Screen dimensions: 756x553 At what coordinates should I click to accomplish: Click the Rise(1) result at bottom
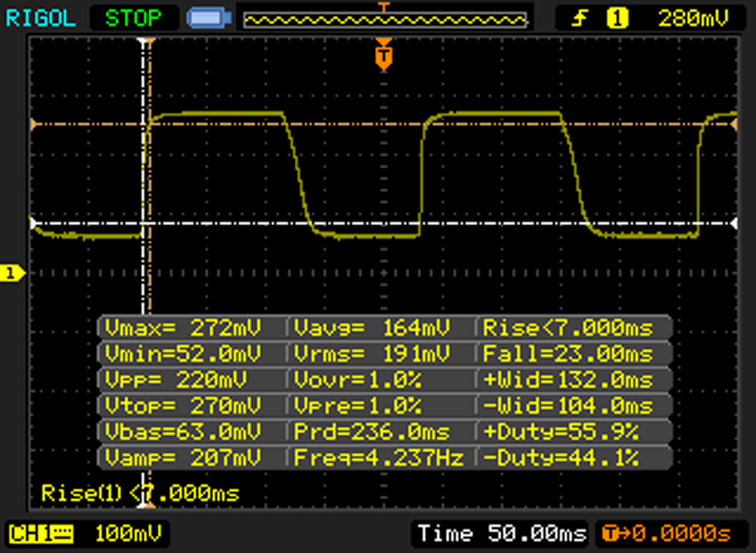coord(140,493)
